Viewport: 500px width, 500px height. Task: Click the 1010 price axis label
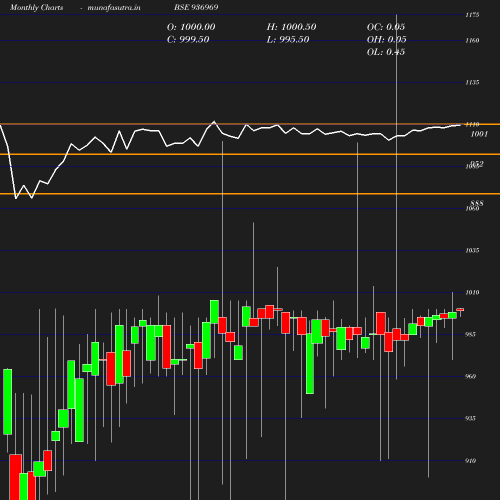click(x=472, y=292)
